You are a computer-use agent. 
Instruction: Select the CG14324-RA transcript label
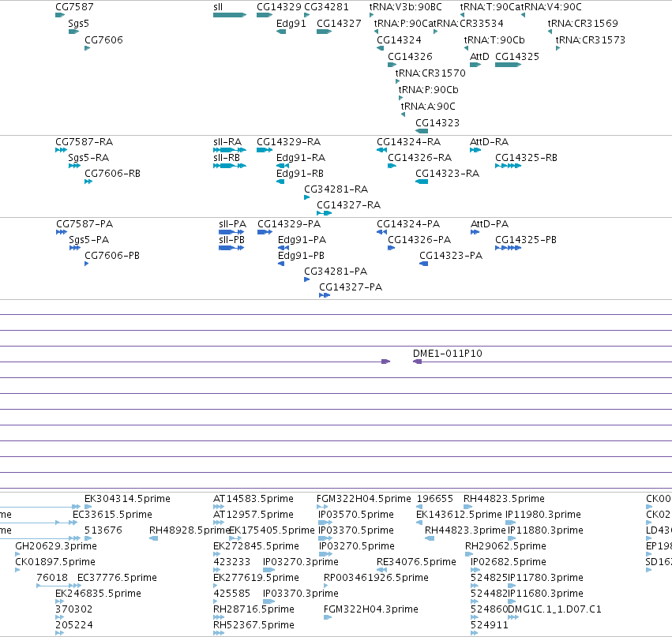coord(409,142)
